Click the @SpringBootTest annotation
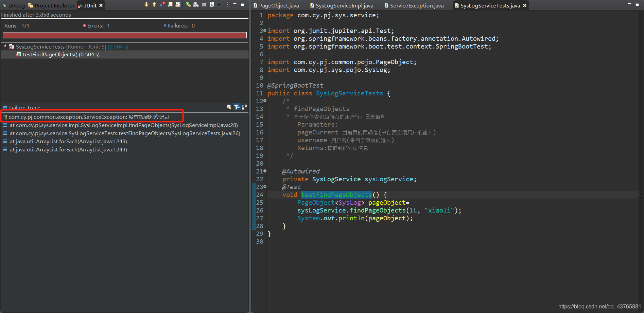Viewport: 644px width, 313px height. 295,86
